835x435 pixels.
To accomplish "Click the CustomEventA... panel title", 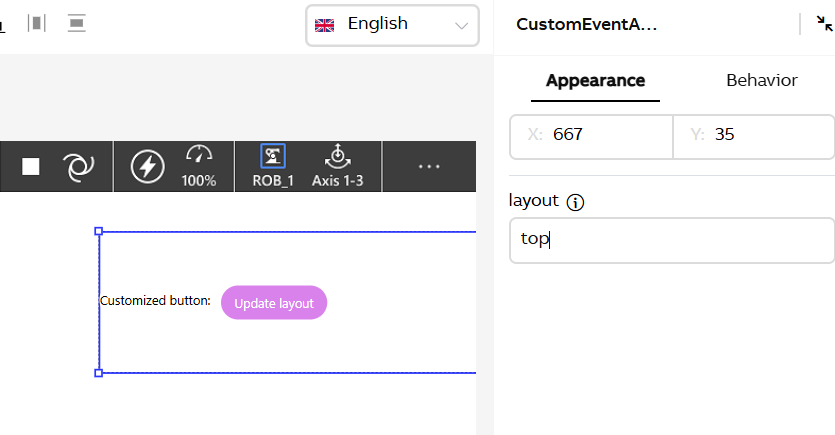I will click(586, 24).
